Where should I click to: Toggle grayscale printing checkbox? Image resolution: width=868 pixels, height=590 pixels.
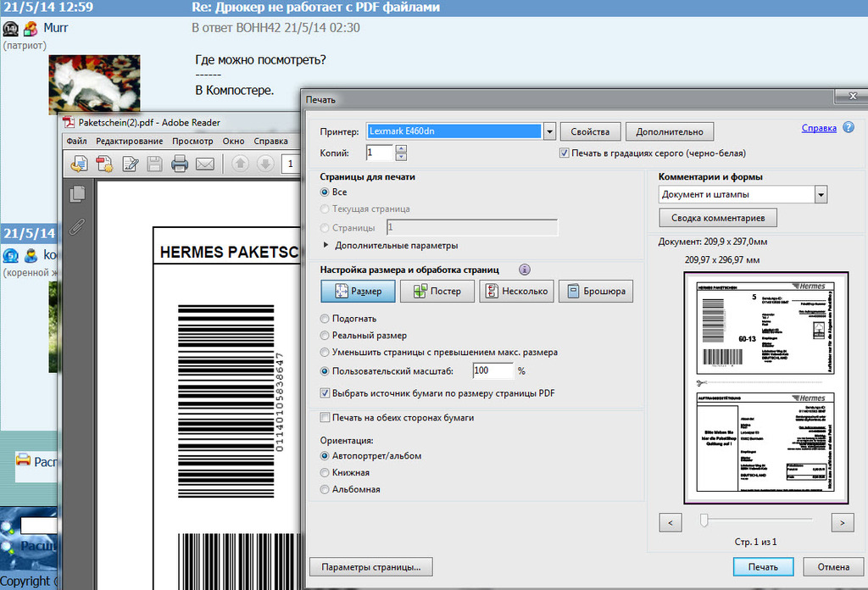(564, 153)
